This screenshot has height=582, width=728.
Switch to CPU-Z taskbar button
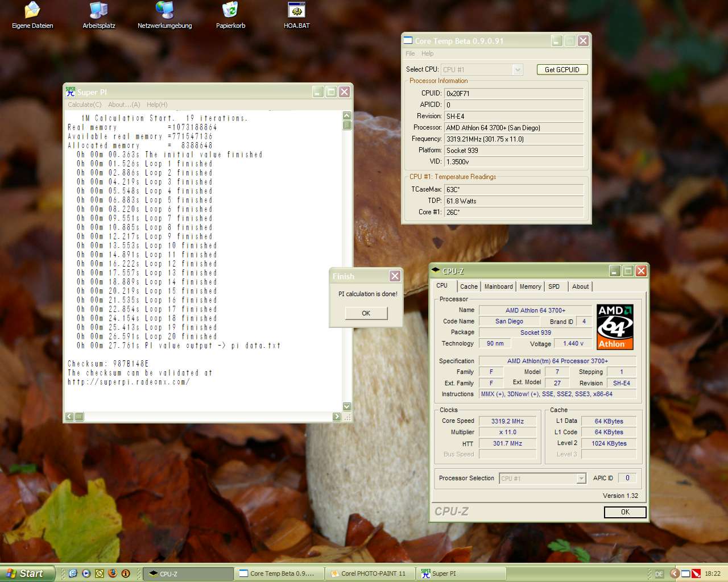click(x=188, y=573)
